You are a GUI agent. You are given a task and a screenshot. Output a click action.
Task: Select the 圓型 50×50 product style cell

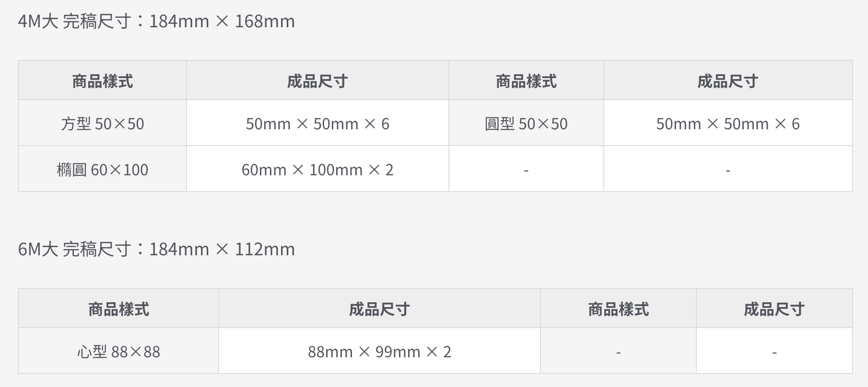pos(526,124)
